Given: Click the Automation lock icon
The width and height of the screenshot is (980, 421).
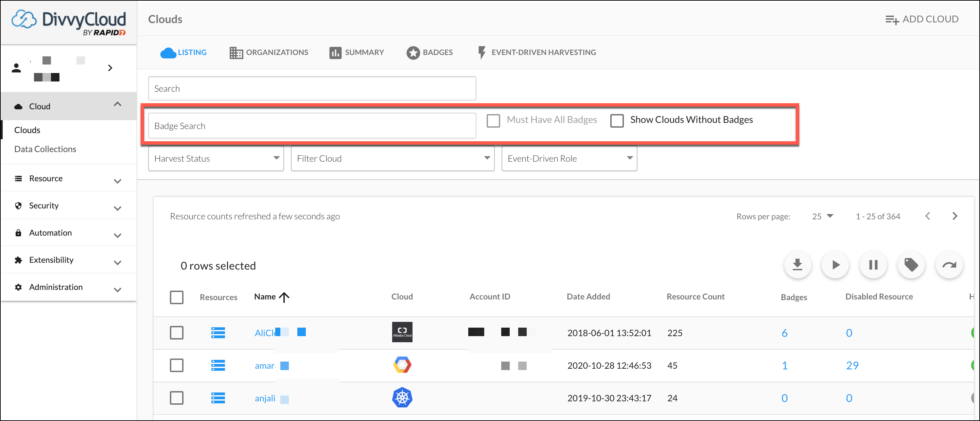Looking at the screenshot, I should [x=18, y=233].
